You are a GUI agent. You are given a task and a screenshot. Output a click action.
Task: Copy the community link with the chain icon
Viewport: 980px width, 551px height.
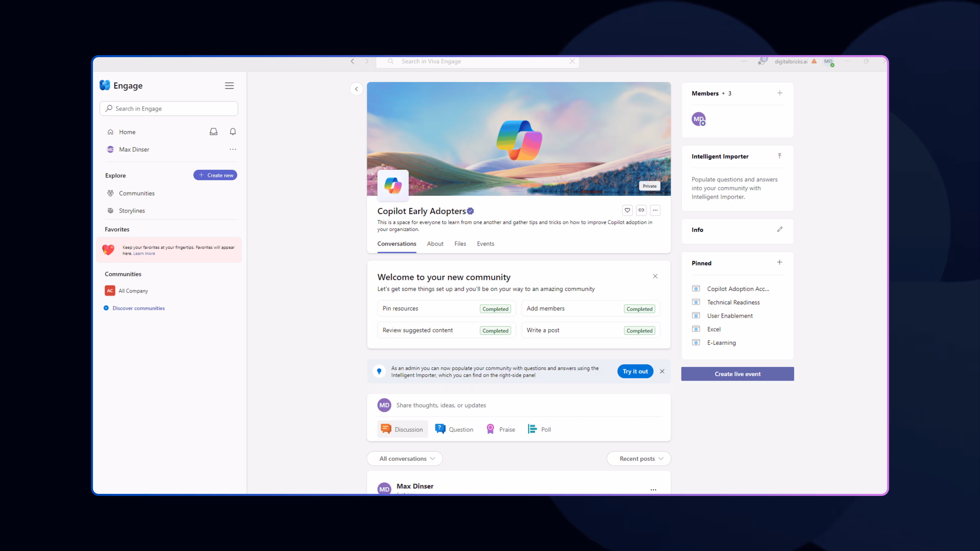641,210
